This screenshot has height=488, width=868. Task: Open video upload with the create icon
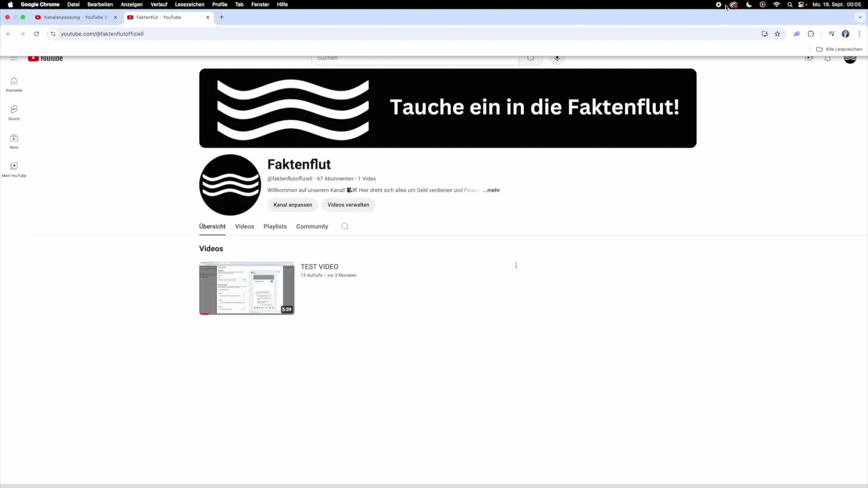tap(809, 58)
